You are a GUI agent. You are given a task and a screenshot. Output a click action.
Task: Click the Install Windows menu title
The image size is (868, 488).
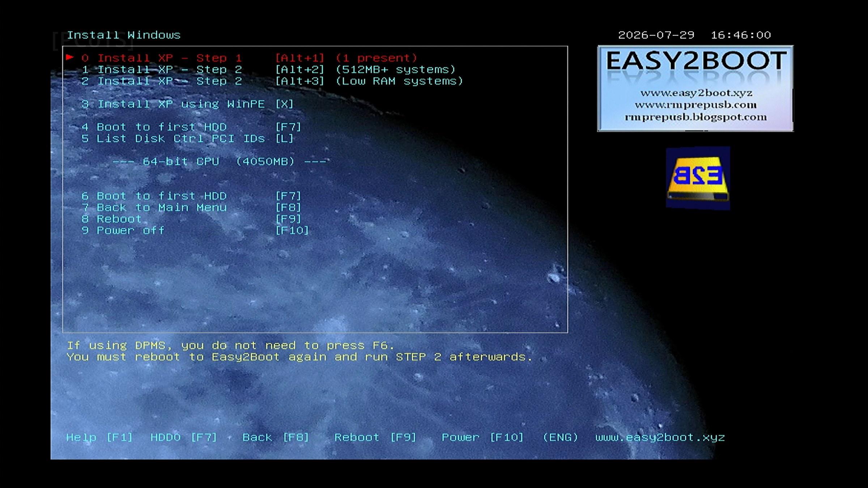(124, 35)
